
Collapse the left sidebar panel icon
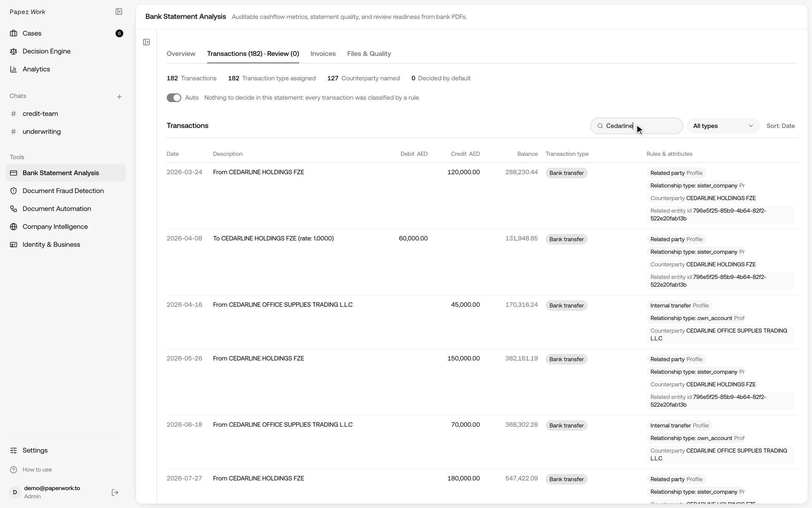pyautogui.click(x=119, y=12)
